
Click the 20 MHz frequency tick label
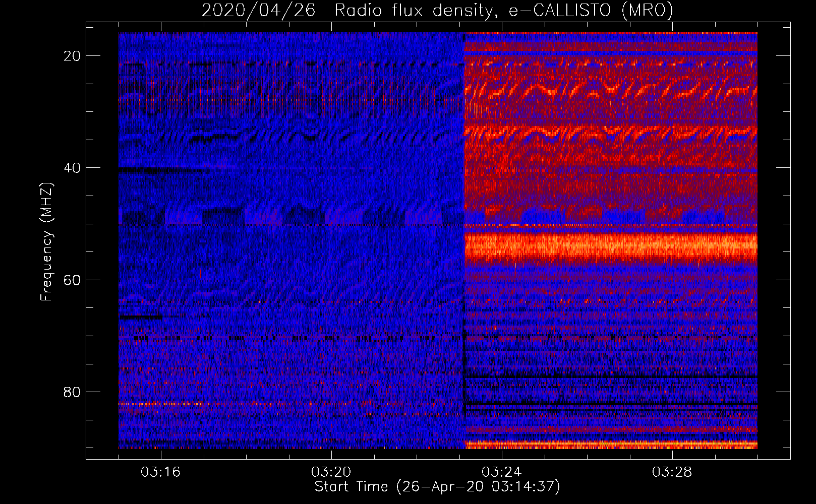72,56
